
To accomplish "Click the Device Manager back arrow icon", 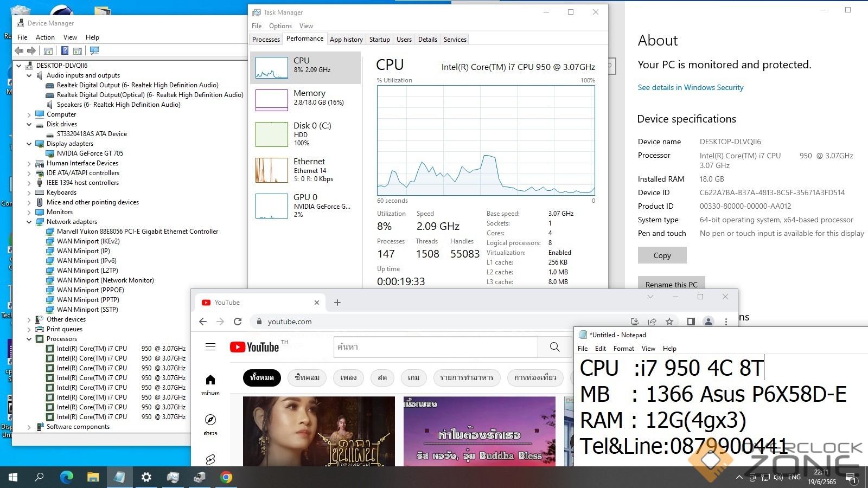I will [19, 50].
